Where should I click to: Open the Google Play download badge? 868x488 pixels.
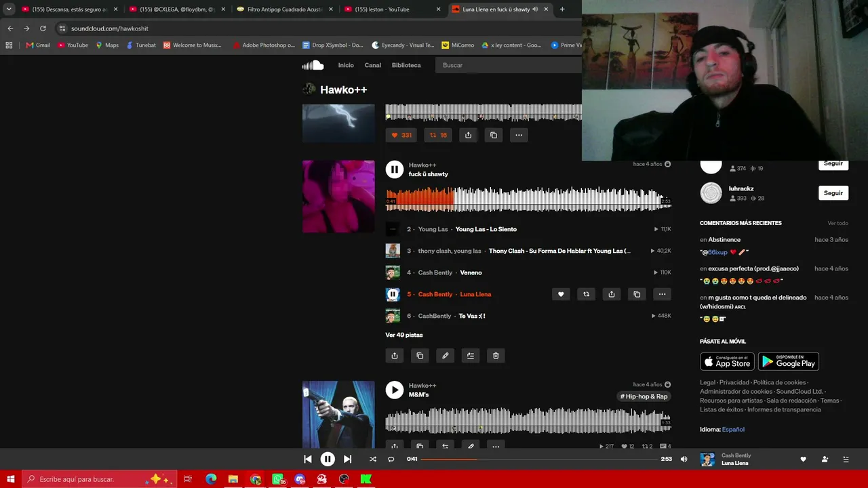789,361
